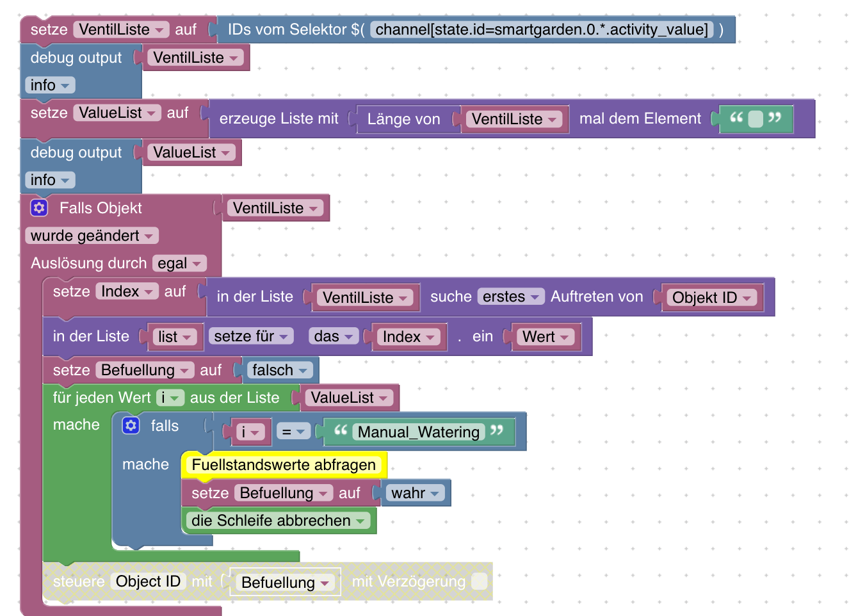Screen dimensions: 849x616
Task: Open ValueList dropdown in the für jeden loop
Action: [x=349, y=398]
